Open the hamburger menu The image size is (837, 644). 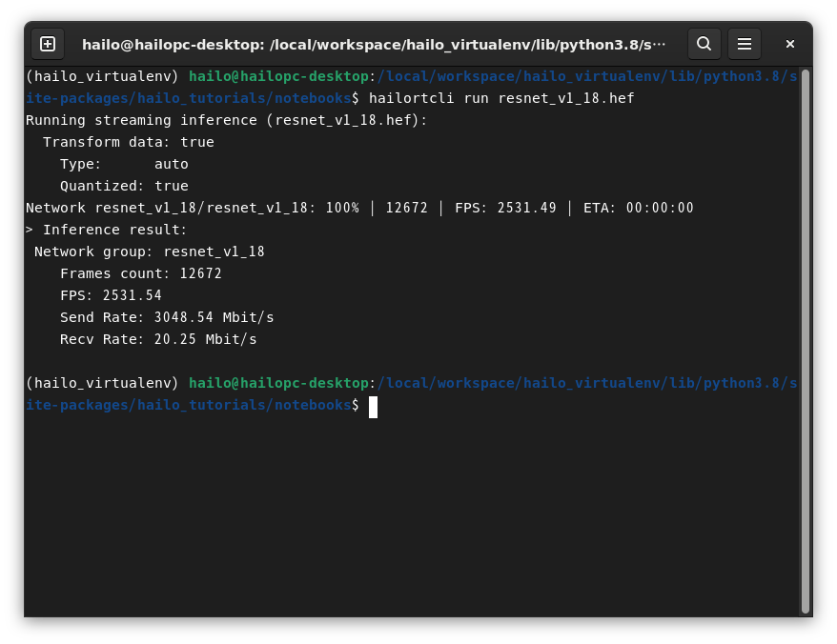click(745, 44)
